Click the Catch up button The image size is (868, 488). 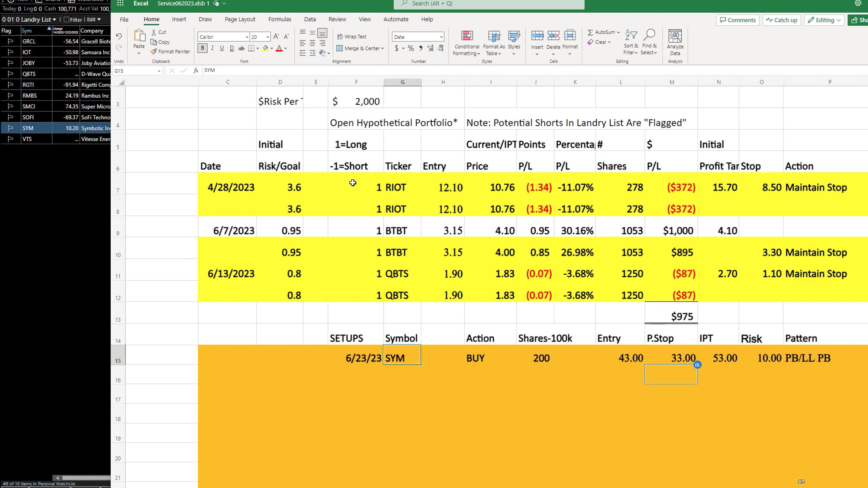pos(782,20)
